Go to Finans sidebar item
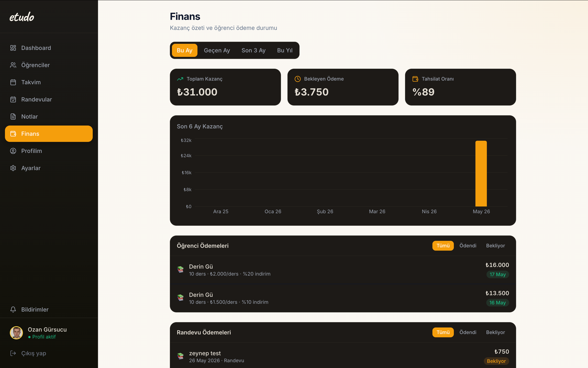Image resolution: width=588 pixels, height=368 pixels. tap(49, 134)
